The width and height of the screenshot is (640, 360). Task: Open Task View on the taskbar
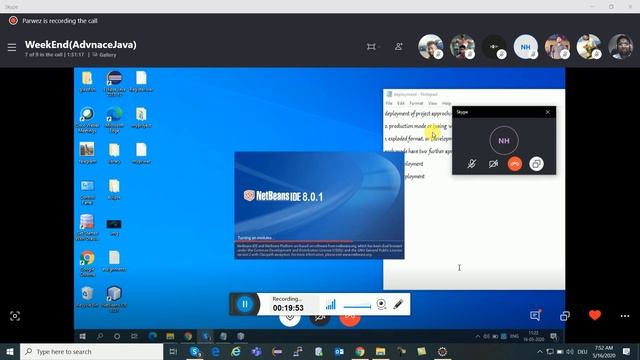(173, 351)
